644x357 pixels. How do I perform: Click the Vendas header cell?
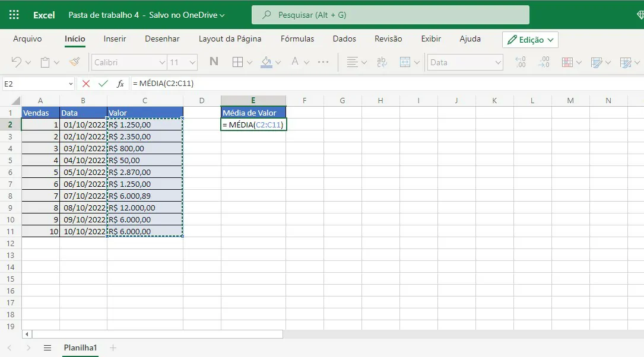click(x=40, y=113)
